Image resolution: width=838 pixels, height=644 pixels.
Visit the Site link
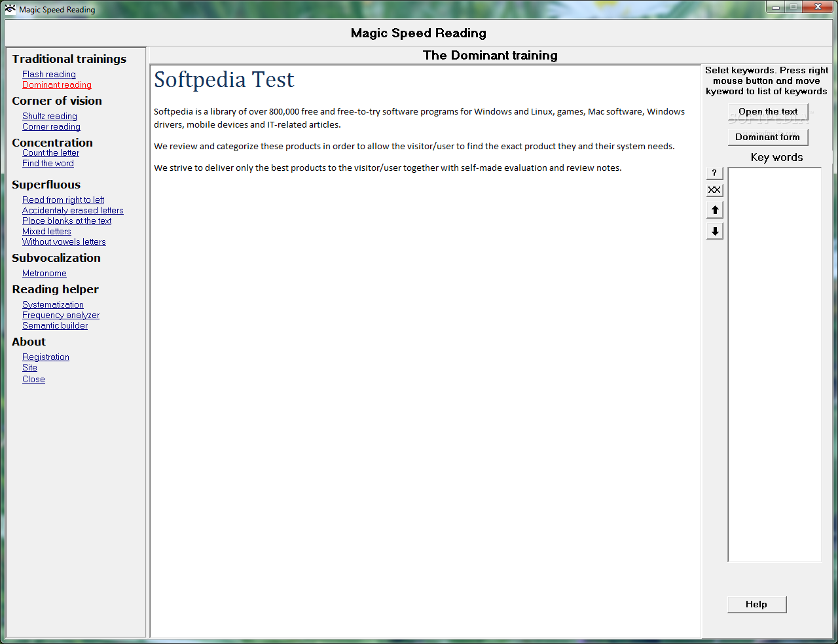[x=29, y=368]
